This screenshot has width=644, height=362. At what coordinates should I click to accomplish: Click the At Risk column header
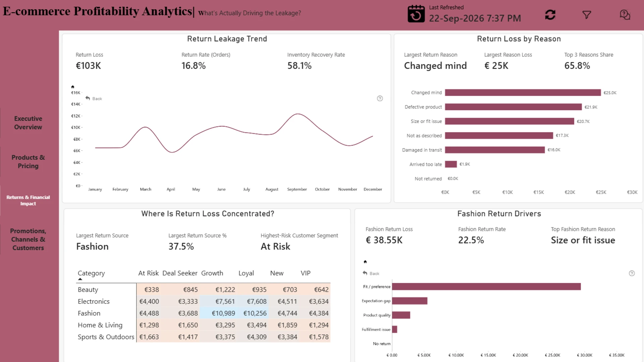point(148,273)
